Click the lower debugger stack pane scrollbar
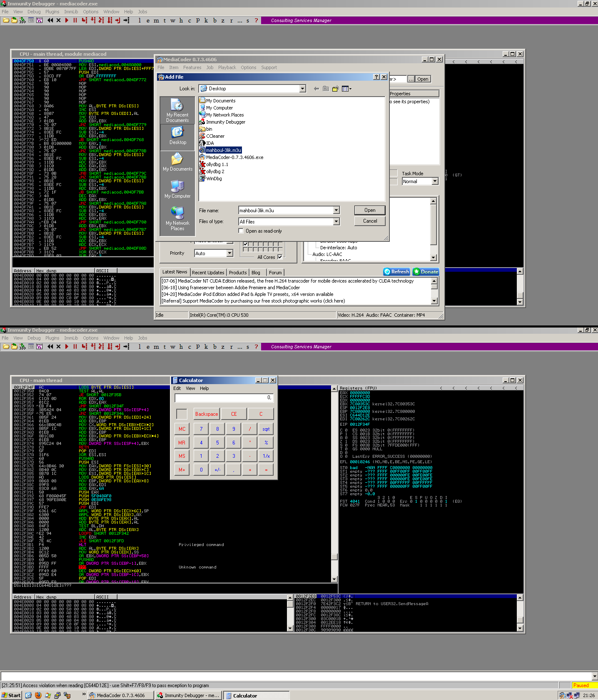598x700 pixels. (x=520, y=613)
